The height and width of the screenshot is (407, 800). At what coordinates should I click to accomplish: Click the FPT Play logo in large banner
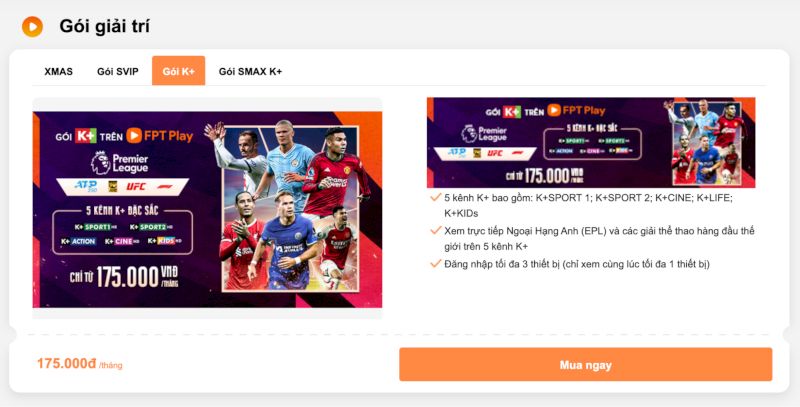(x=160, y=136)
